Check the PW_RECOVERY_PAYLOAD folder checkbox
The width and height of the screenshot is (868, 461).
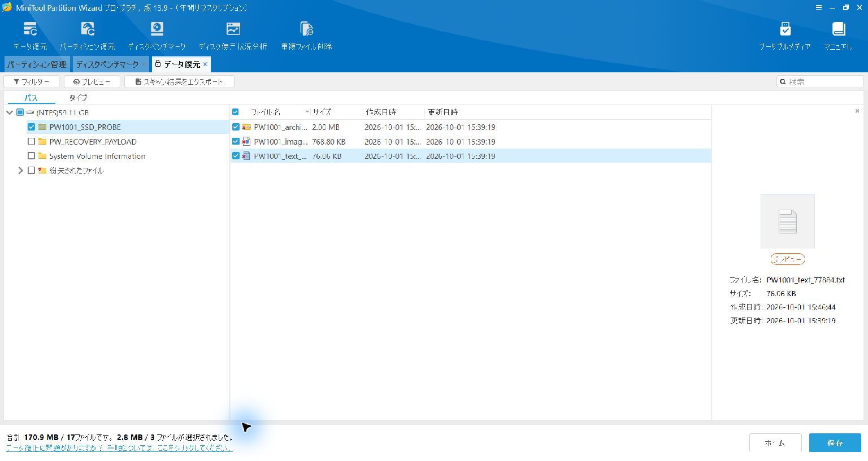(32, 142)
